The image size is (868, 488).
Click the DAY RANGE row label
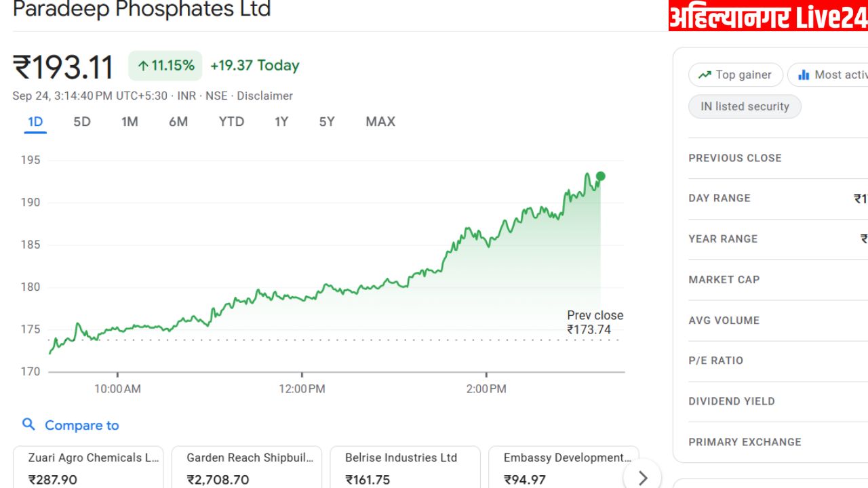point(719,198)
